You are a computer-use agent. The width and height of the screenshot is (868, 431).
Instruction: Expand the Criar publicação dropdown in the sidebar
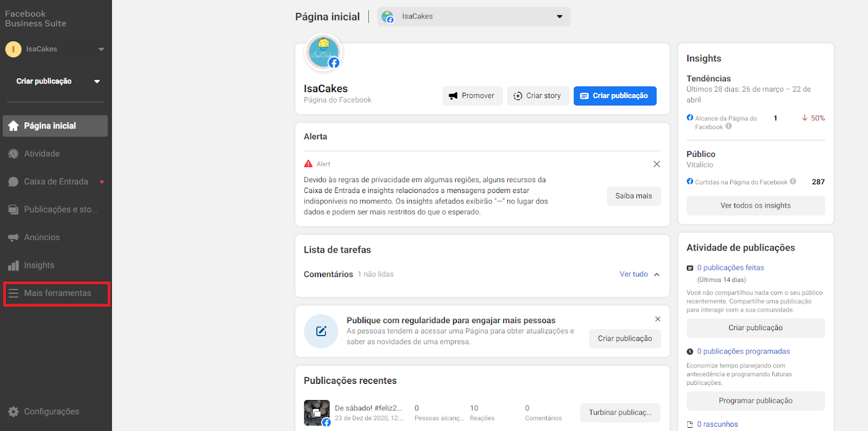click(x=97, y=81)
